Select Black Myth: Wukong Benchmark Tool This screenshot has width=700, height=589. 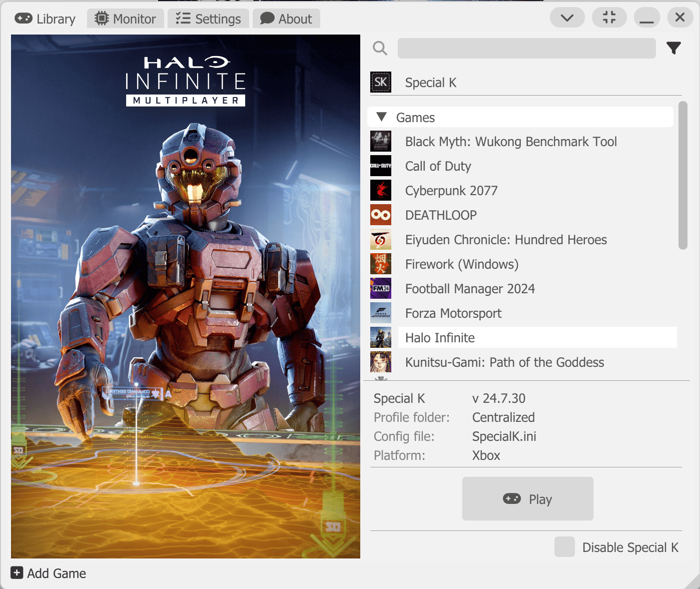pyautogui.click(x=511, y=142)
